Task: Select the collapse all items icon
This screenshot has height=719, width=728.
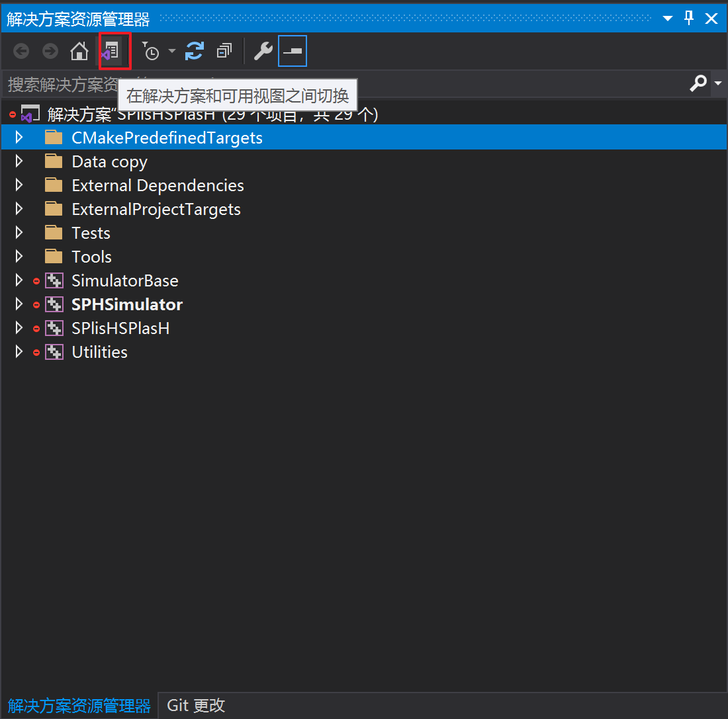Action: pyautogui.click(x=224, y=51)
